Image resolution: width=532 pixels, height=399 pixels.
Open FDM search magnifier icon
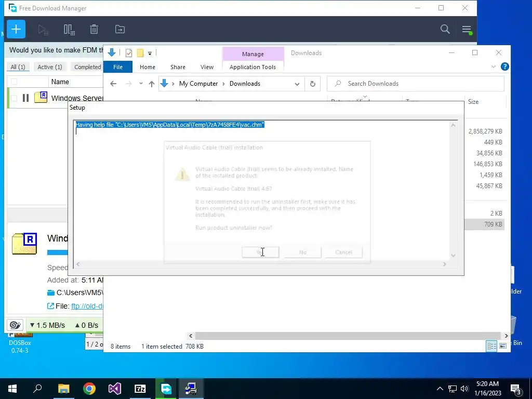point(445,29)
